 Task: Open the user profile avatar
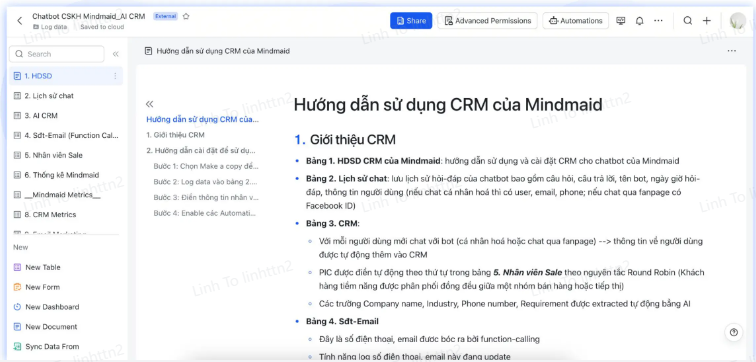pos(738,21)
